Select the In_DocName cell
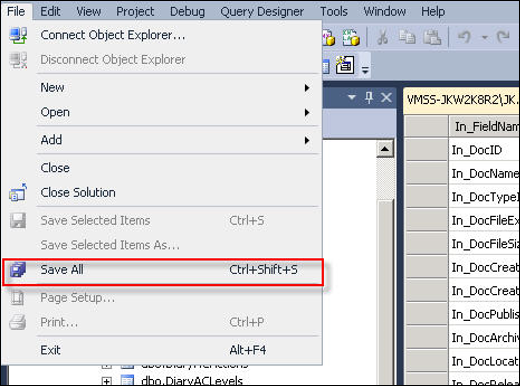Image resolution: width=520 pixels, height=386 pixels. pyautogui.click(x=484, y=173)
